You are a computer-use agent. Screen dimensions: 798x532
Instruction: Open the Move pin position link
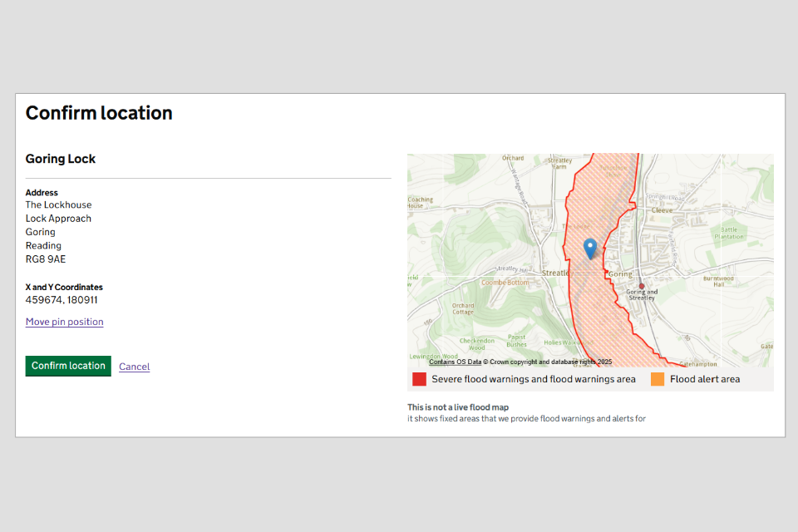(x=64, y=322)
